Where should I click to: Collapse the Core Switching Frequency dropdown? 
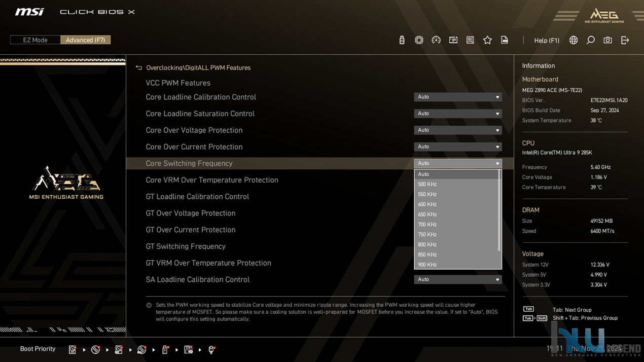(458, 163)
